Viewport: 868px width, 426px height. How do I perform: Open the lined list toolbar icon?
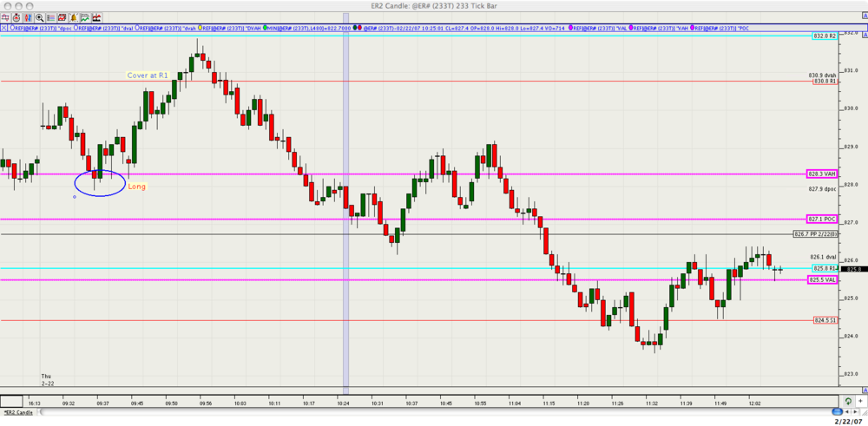click(51, 17)
